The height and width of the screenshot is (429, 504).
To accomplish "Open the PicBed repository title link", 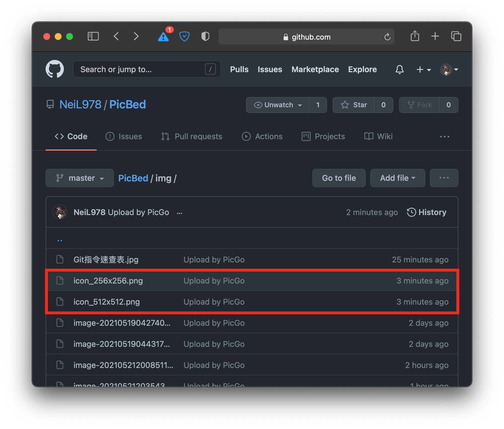I will (127, 104).
